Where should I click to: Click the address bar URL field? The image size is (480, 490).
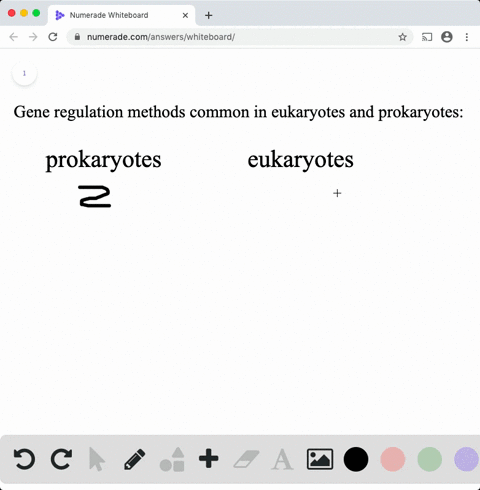pyautogui.click(x=240, y=37)
